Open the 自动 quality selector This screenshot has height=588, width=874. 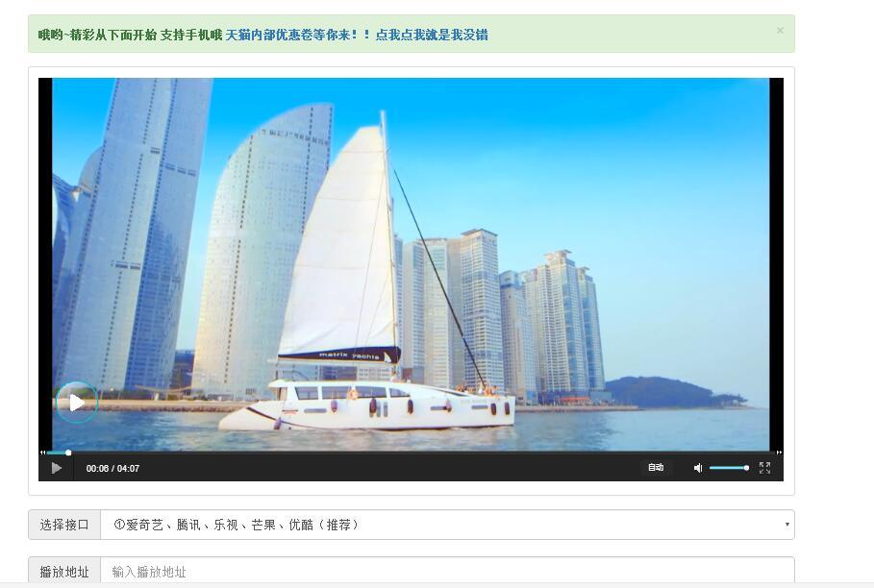click(x=656, y=468)
